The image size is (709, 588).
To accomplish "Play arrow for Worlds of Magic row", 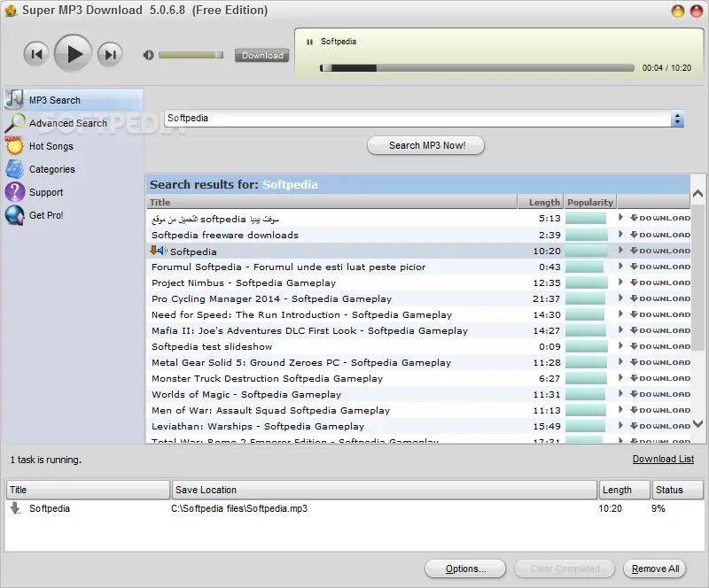I will [x=621, y=394].
